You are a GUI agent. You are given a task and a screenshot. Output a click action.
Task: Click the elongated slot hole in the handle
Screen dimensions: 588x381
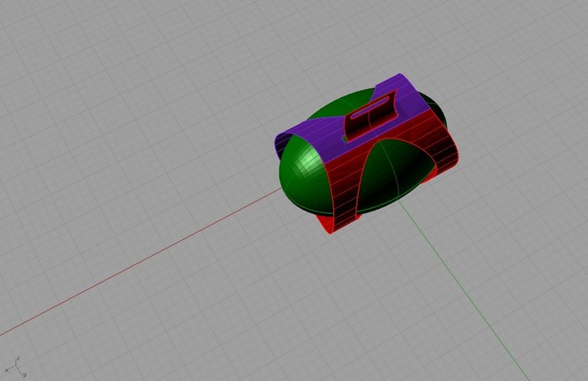[370, 107]
